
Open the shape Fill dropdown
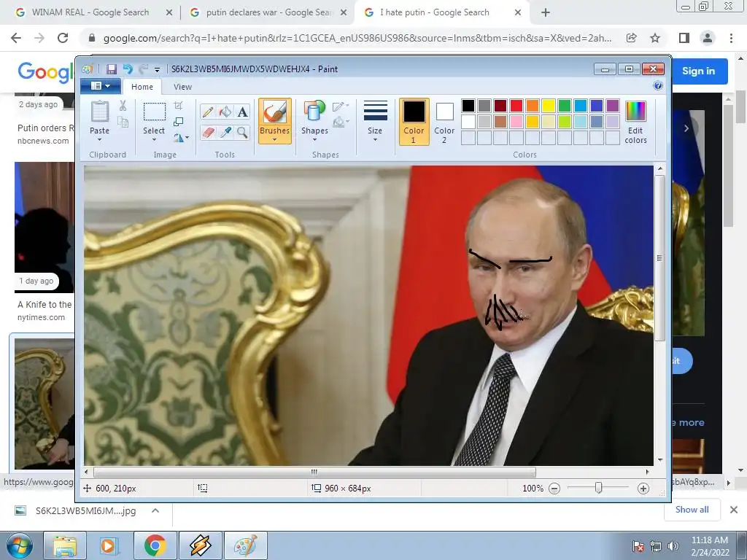pos(341,122)
